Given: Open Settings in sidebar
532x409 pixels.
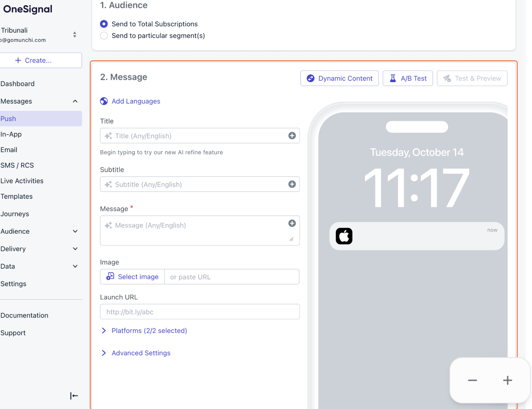Looking at the screenshot, I should [14, 284].
